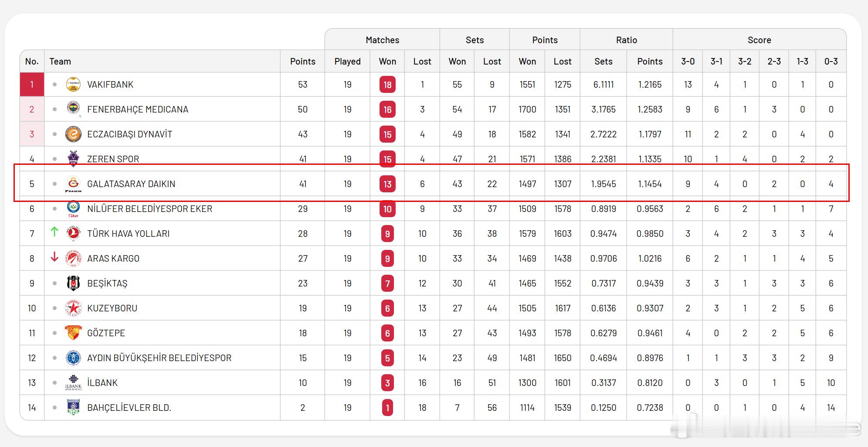Screen dimensions: 868x447
Task: Open the AYDIN BÜYÜKŞEHİR BELEDİYESPOR team link
Action: click(159, 358)
